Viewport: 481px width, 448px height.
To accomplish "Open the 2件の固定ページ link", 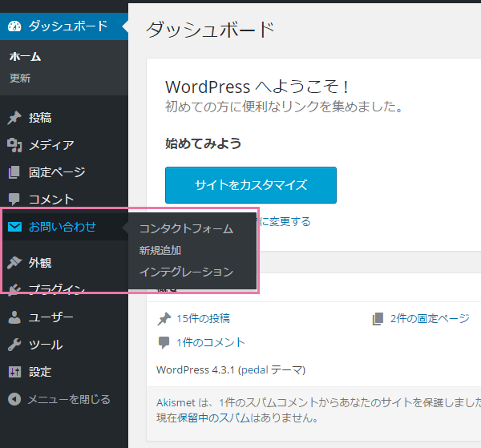I will 430,319.
